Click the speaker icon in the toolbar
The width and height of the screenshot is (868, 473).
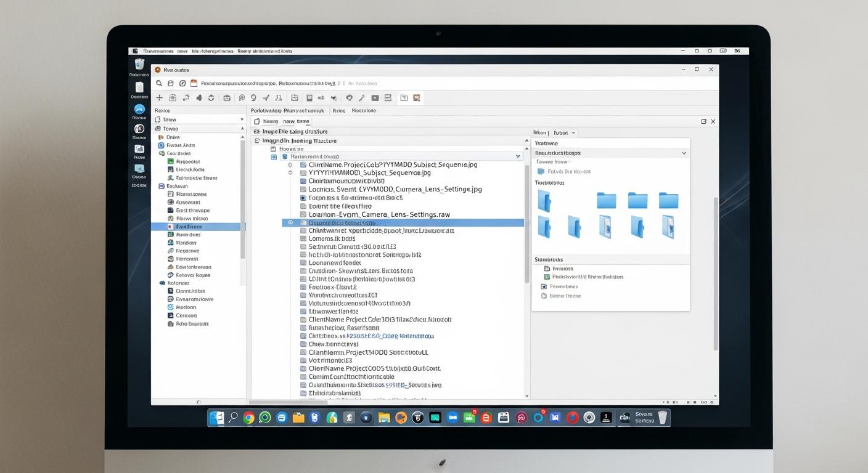coord(199,98)
